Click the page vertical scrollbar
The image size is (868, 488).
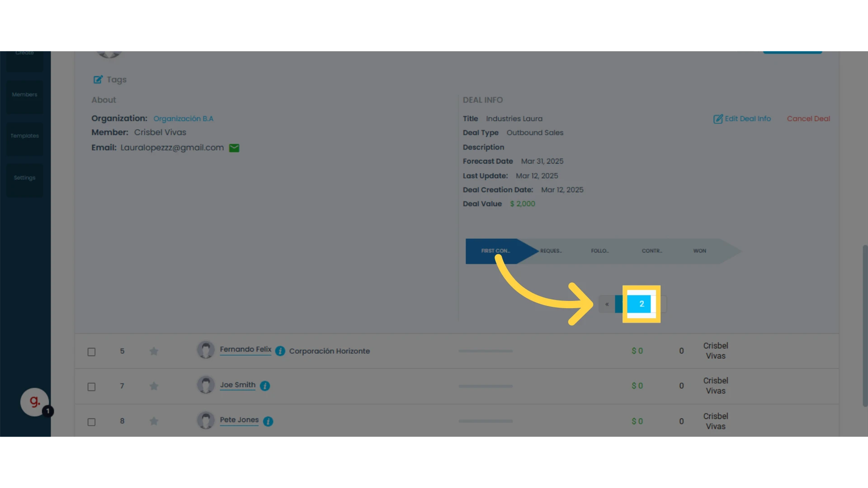(865, 326)
